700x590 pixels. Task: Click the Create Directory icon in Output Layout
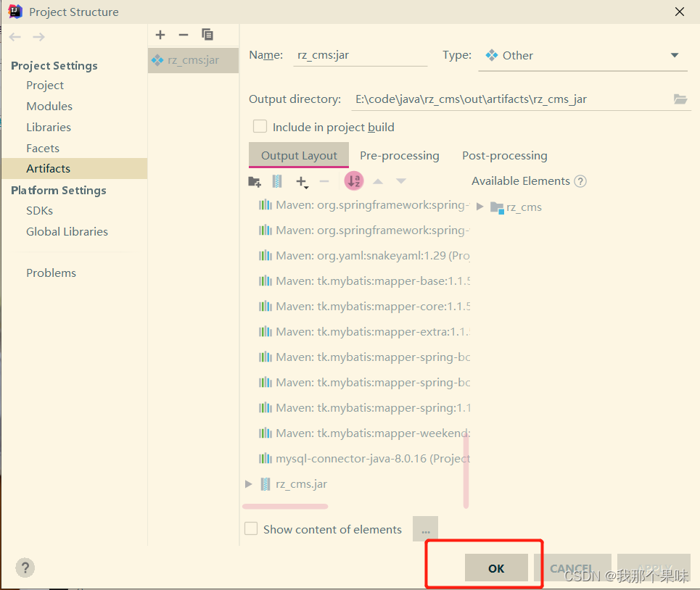click(255, 181)
